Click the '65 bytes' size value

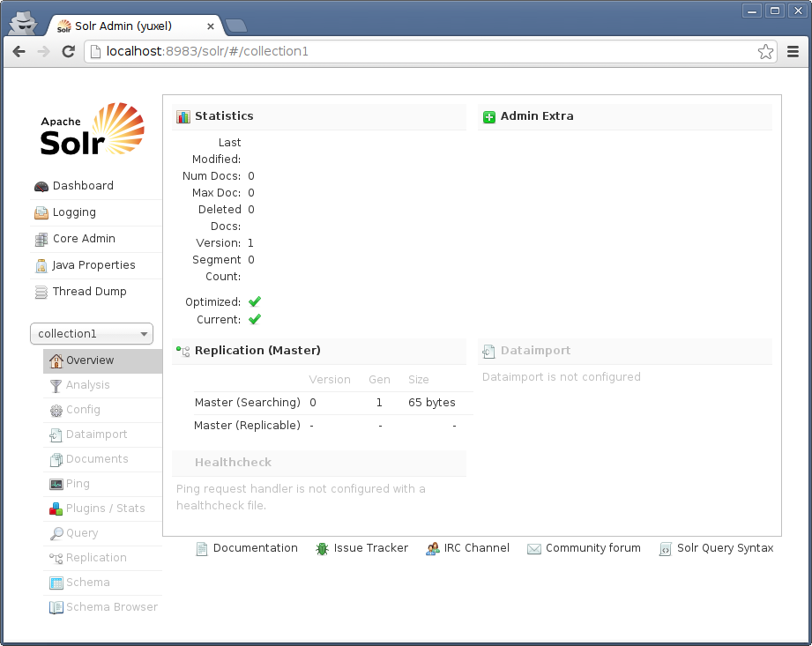pyautogui.click(x=431, y=404)
